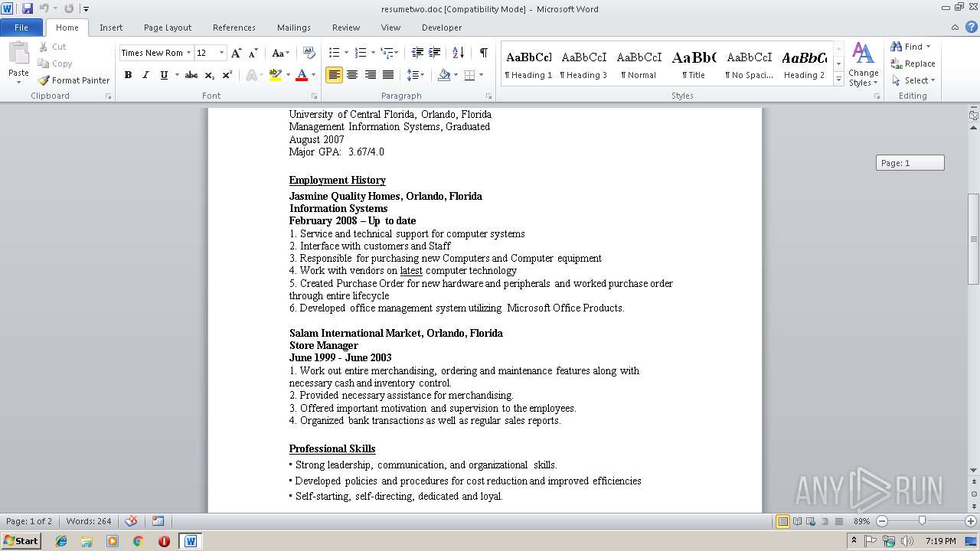Justify the paragraph text
Viewport: 980px width, 551px height.
coord(388,75)
